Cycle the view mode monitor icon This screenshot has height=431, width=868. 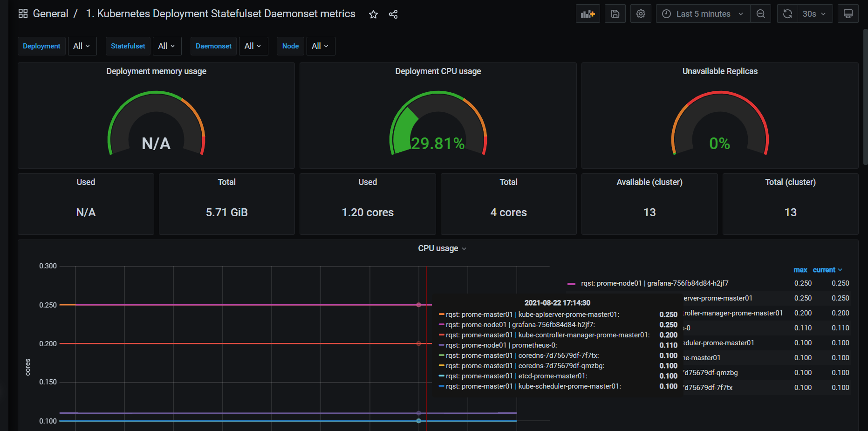848,14
